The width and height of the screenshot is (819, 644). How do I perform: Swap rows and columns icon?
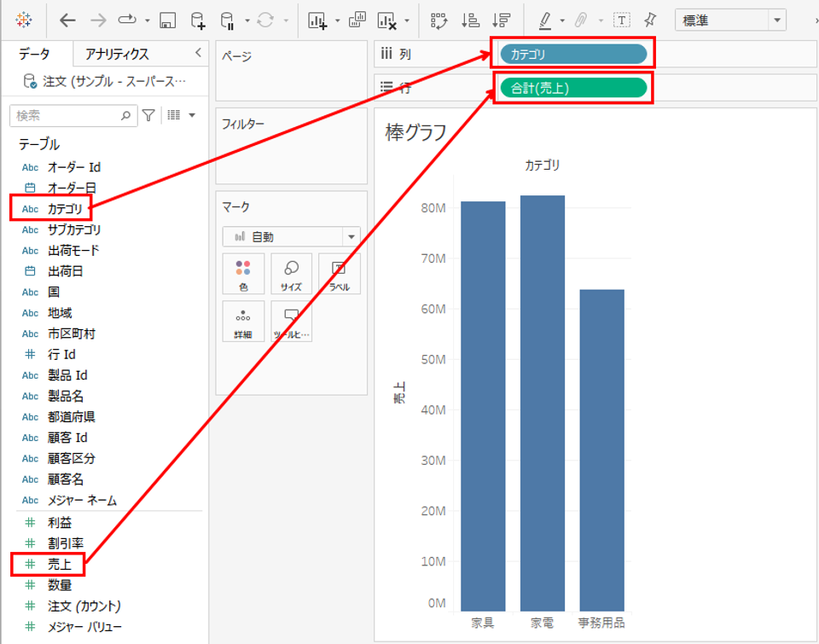click(x=439, y=20)
